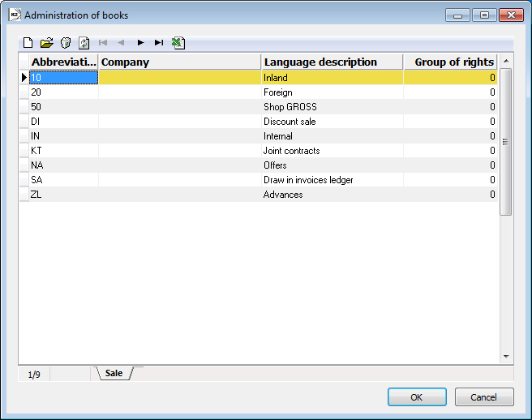Screen dimensions: 532x420
Task: Minimize the Administration of books window
Action: click(457, 15)
